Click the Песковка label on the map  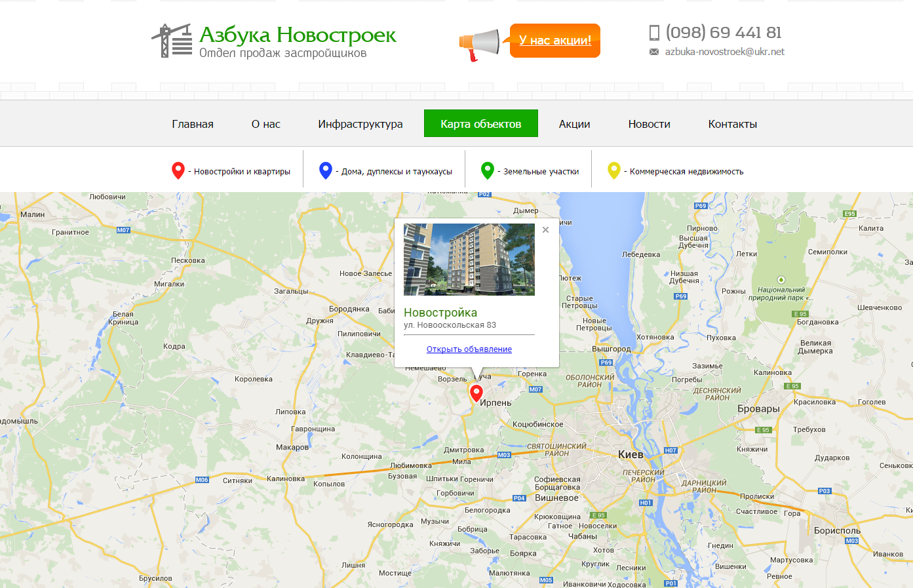(188, 260)
